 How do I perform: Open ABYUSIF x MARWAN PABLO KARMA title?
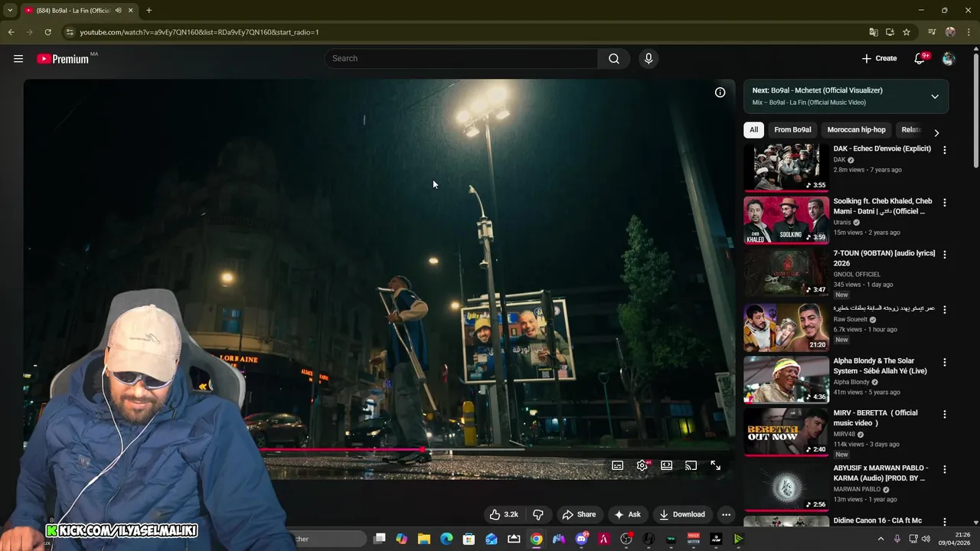(x=880, y=473)
